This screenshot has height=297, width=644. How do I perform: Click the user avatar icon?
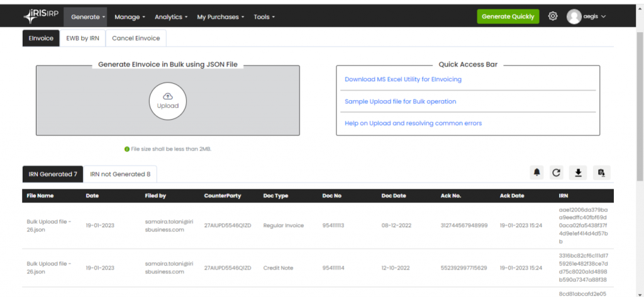[x=574, y=17]
